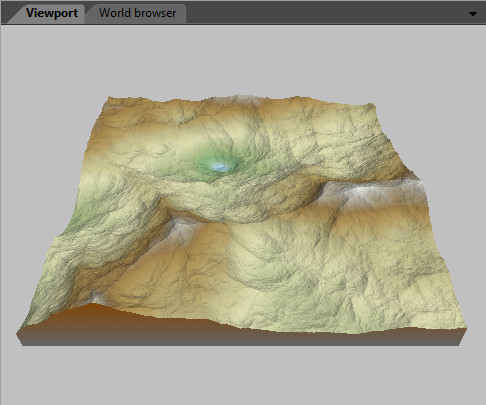Switch to the Viewport tab
The image size is (486, 405).
pos(52,13)
